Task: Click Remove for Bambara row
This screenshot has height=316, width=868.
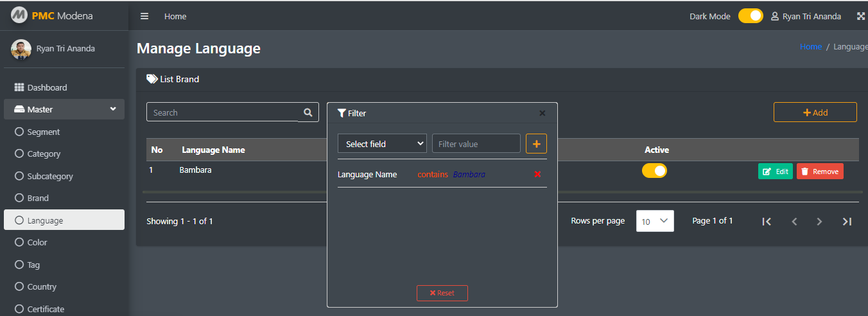Action: [x=820, y=171]
